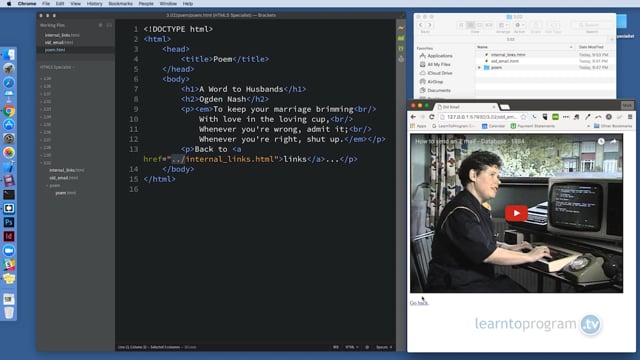Image resolution: width=640 pixels, height=360 pixels.
Task: Switch Finder to icon view
Action: point(461,25)
